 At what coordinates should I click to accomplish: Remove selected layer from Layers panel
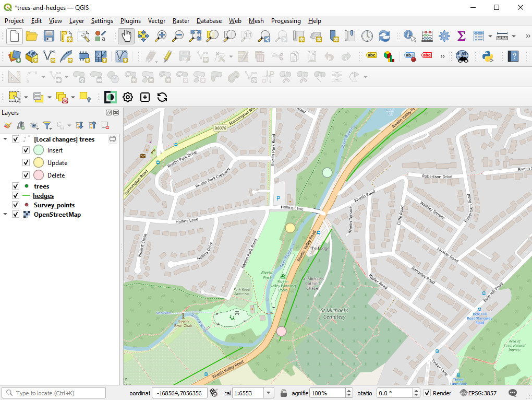click(105, 126)
